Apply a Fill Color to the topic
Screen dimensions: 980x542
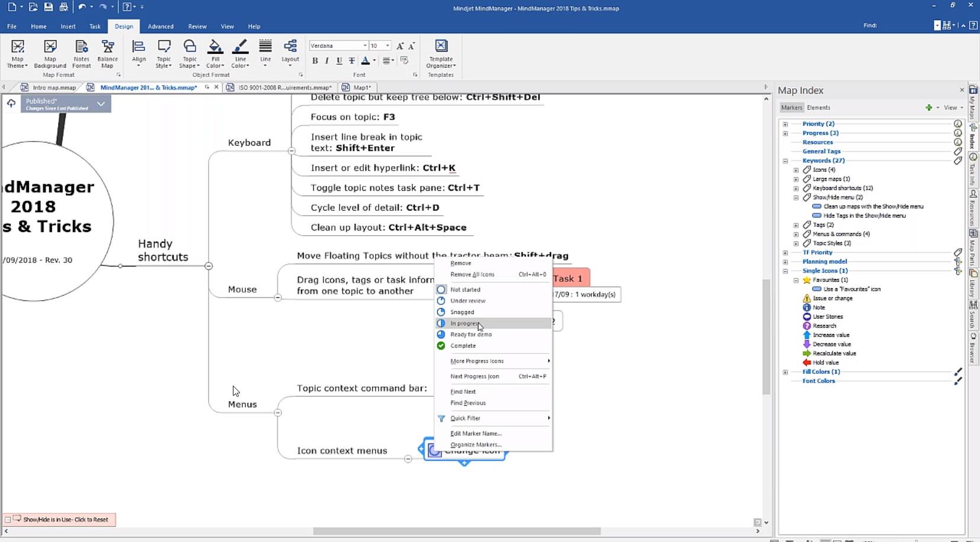pos(215,53)
